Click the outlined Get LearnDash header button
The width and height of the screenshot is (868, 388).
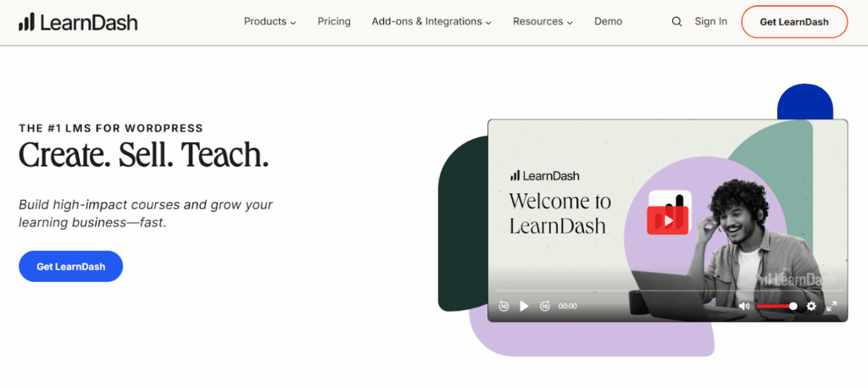point(794,22)
